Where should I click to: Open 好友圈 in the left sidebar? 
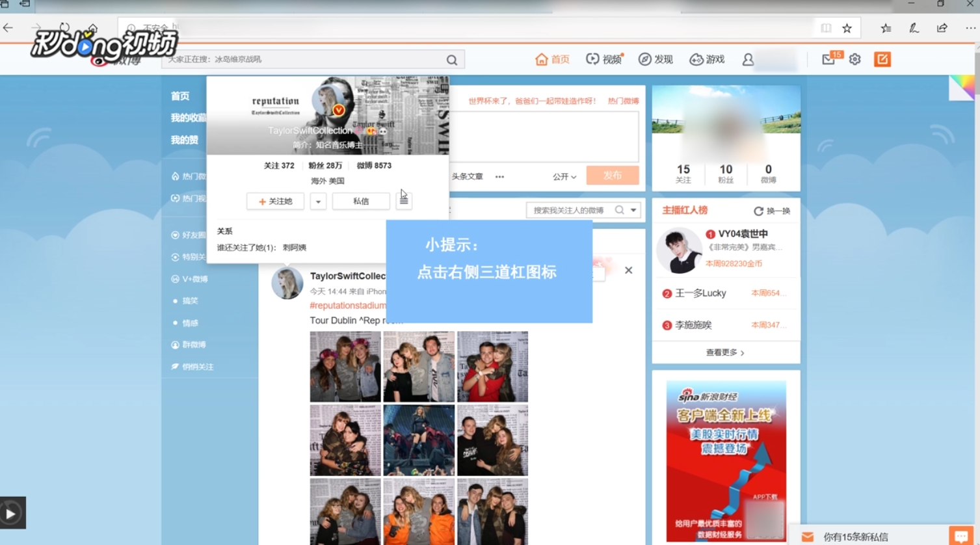(189, 235)
